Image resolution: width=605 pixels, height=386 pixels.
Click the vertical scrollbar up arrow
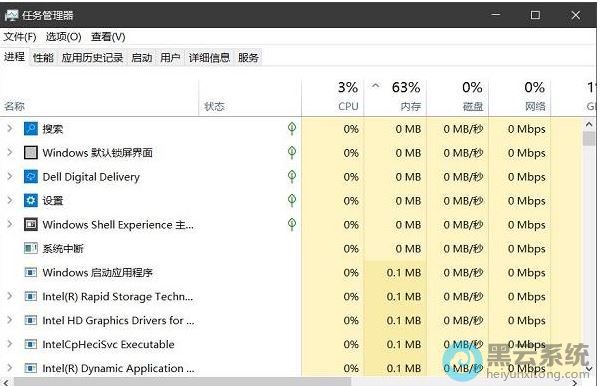(589, 125)
